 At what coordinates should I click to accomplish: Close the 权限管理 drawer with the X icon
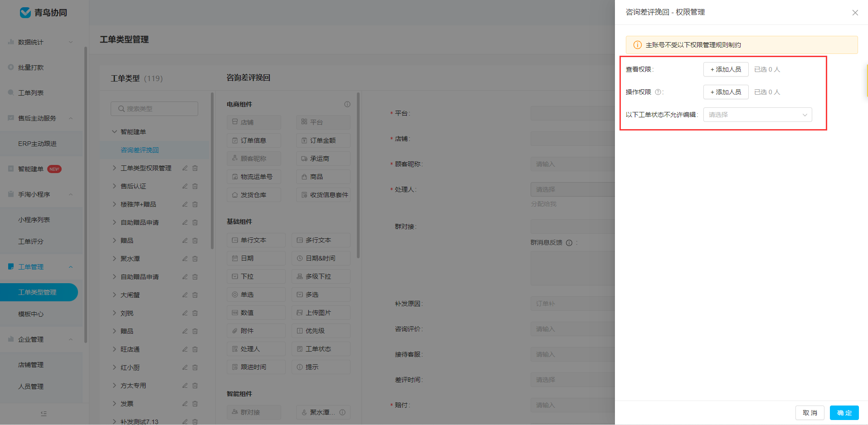pos(855,13)
